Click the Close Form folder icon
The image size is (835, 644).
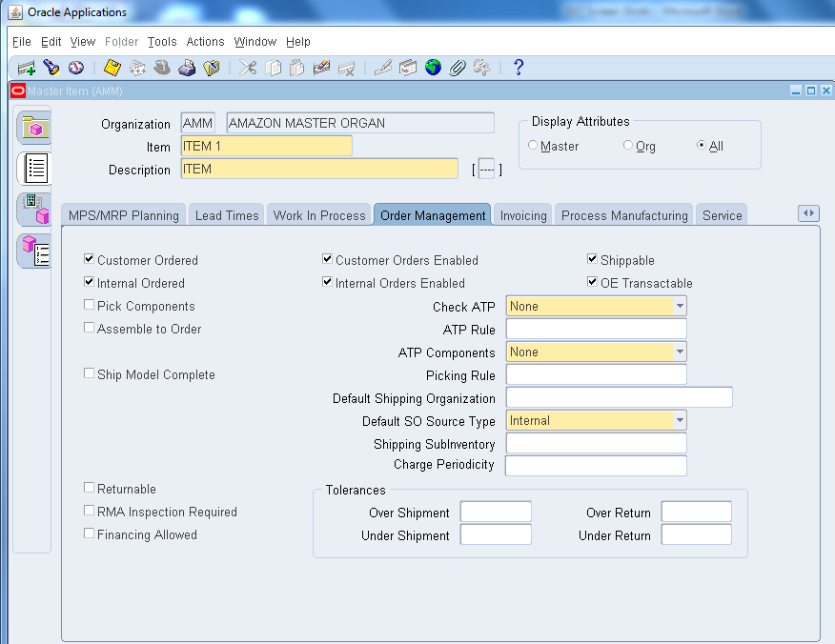click(x=212, y=68)
